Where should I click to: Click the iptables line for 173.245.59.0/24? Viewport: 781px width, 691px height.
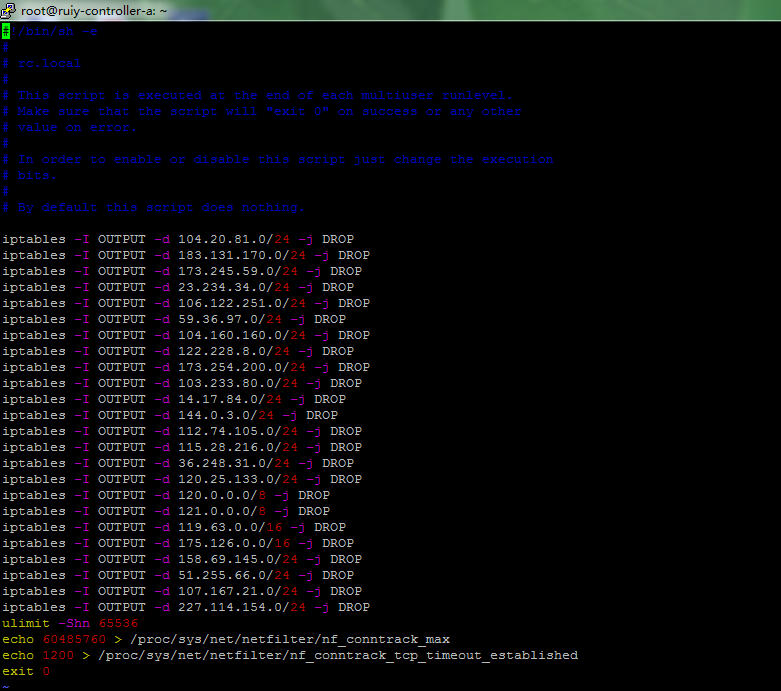tap(182, 271)
